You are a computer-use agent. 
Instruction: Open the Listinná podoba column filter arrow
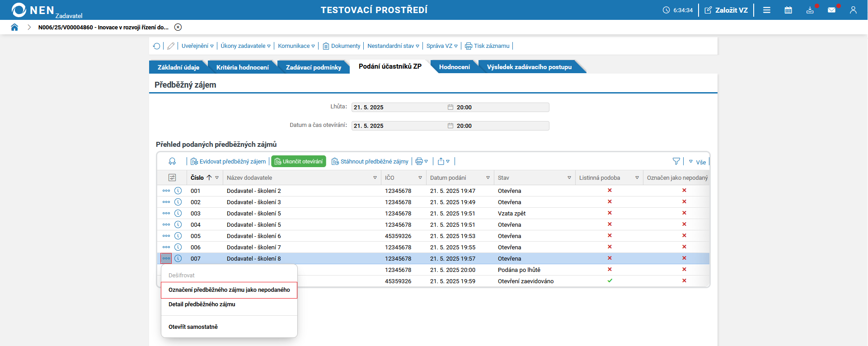[x=637, y=178]
